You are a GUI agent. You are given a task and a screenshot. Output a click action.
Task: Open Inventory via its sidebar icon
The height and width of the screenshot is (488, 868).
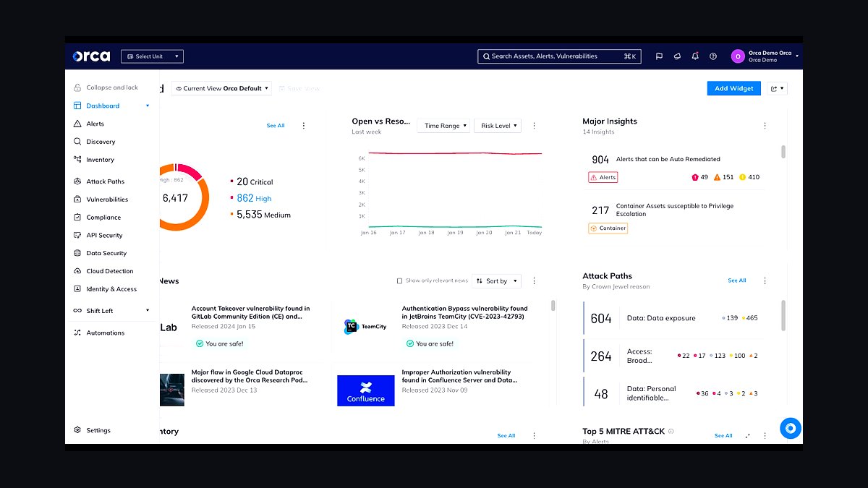(77, 160)
